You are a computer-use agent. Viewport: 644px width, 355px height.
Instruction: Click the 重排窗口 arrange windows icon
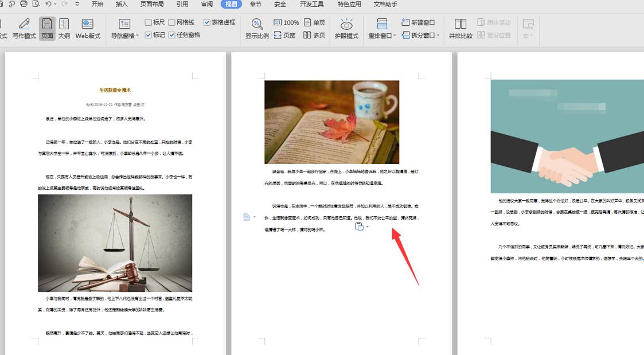(x=382, y=24)
